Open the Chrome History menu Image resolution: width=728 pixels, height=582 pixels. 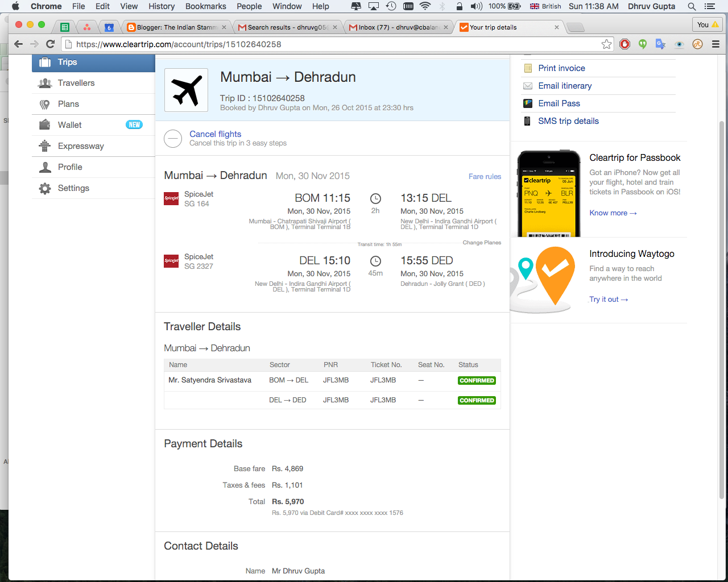[x=162, y=6]
